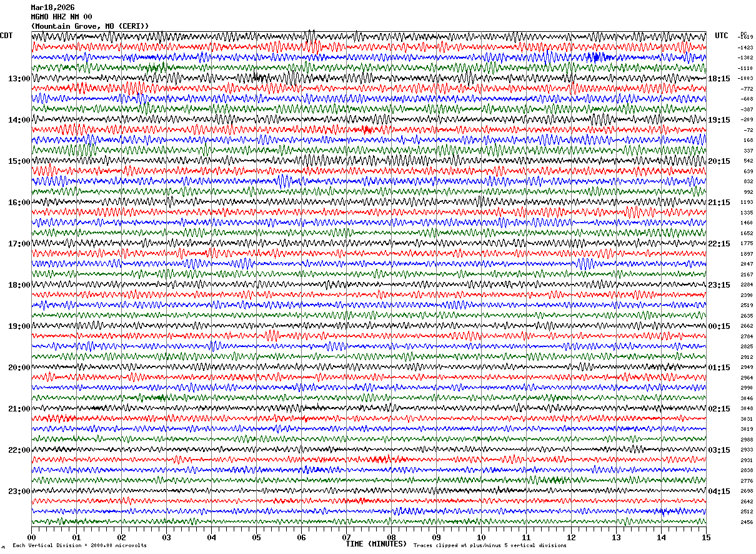Click the DC offset value -772
This screenshot has height=554, width=756.
pos(747,89)
